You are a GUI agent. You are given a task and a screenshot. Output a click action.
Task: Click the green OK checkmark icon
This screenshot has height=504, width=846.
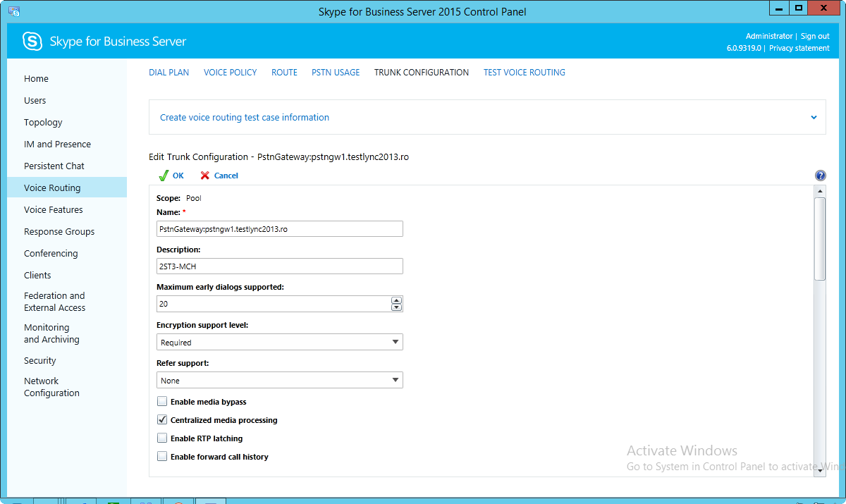point(163,176)
